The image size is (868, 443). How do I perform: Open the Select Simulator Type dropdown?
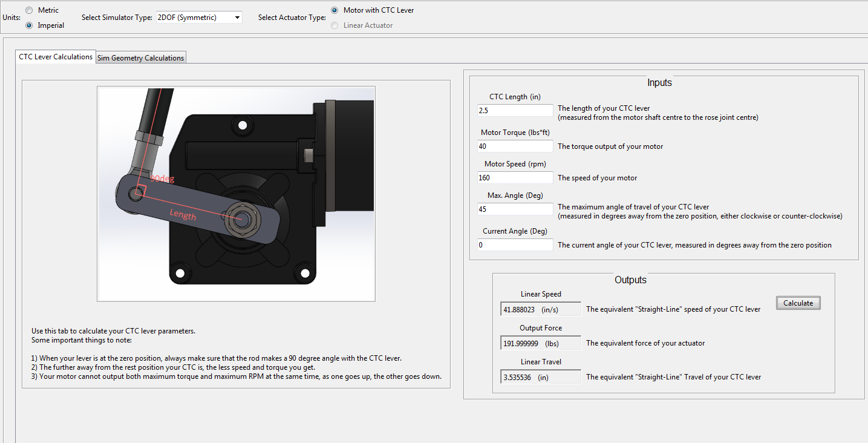[199, 18]
